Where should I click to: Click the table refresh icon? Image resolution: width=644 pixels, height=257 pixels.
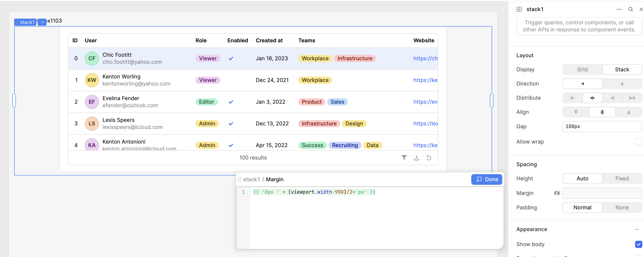coord(429,158)
